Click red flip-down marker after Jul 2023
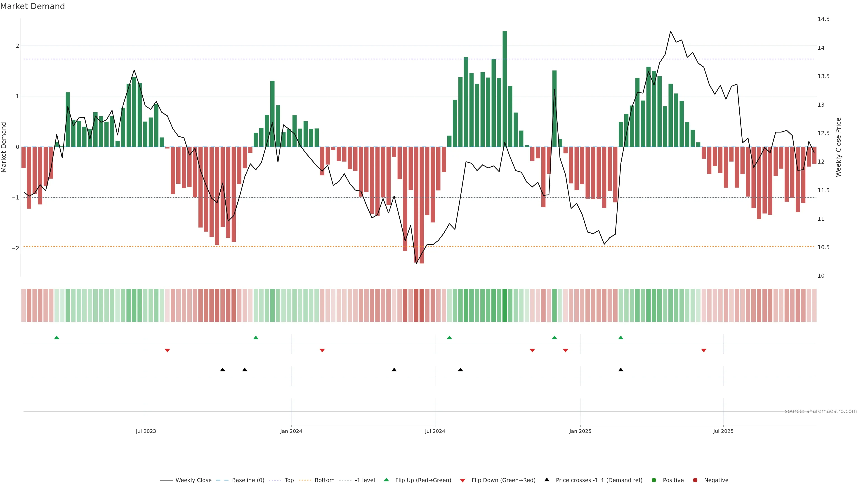868x488 pixels. tap(167, 351)
